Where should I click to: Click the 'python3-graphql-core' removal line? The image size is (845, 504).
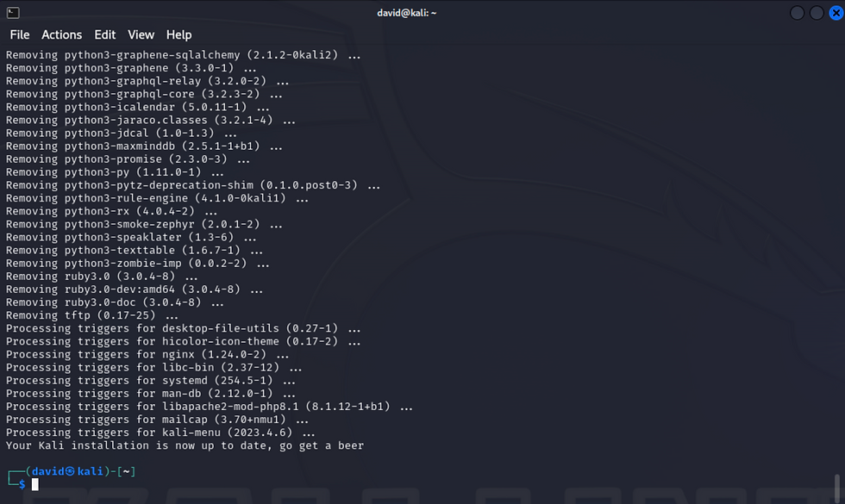pyautogui.click(x=144, y=94)
